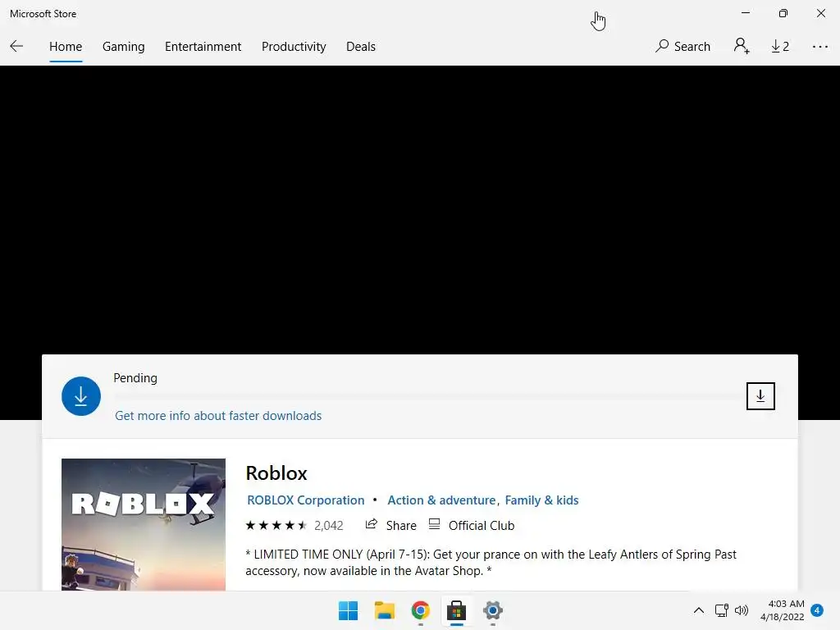Screen dimensions: 840x630
Task: Click the blue download status icon
Action: tap(81, 396)
